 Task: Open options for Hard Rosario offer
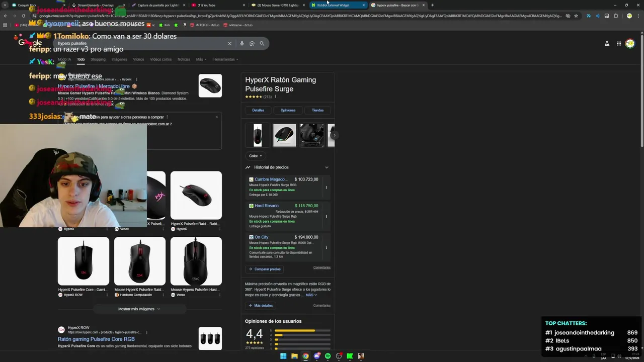pyautogui.click(x=326, y=216)
